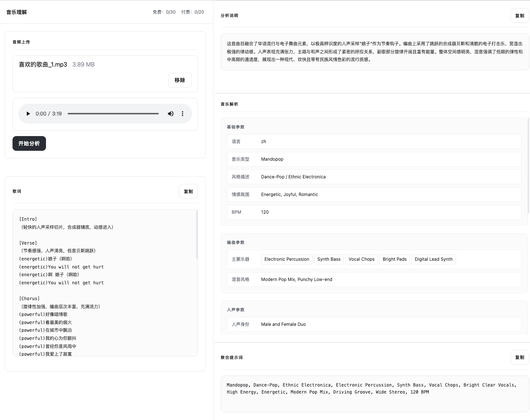The image size is (530, 420).
Task: Click the lyrics panel scrollbar
Action: [197, 235]
